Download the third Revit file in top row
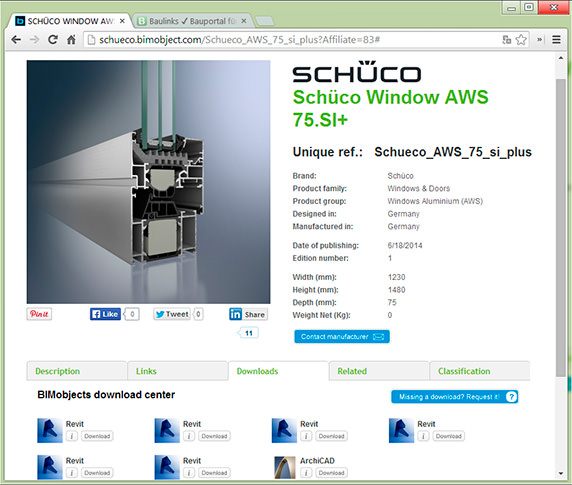 [x=331, y=436]
